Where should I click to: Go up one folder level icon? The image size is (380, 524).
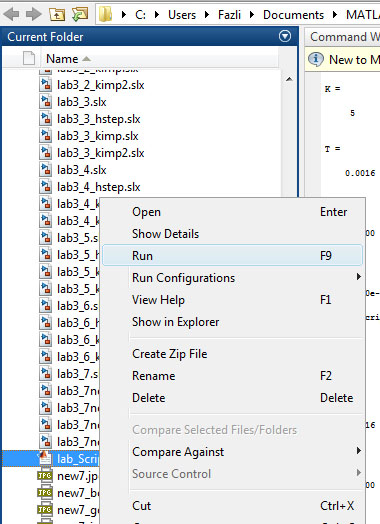pos(57,14)
